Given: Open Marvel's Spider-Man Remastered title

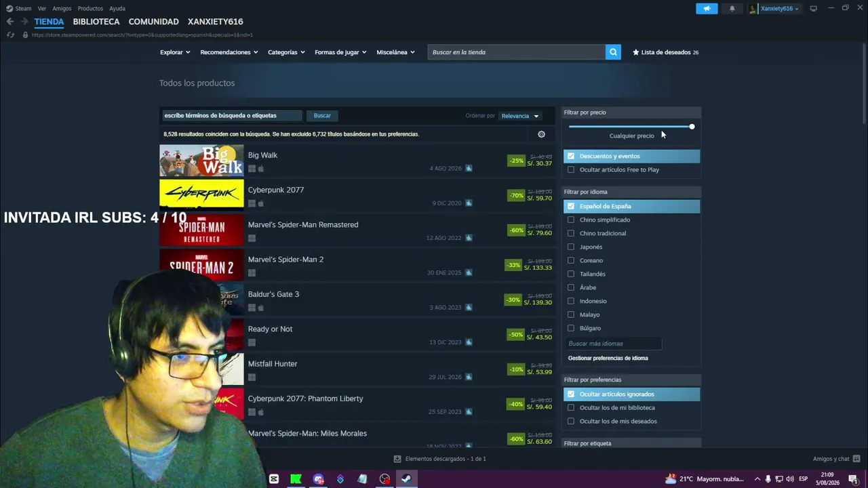Looking at the screenshot, I should [303, 224].
